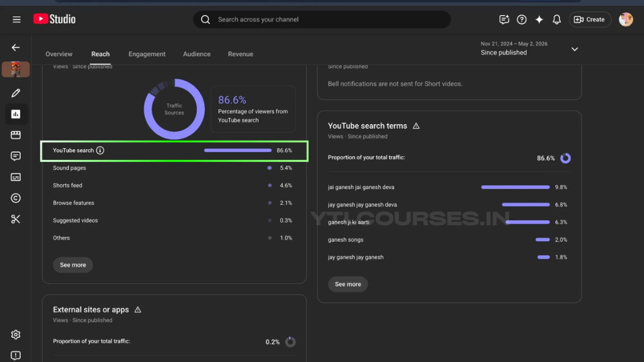The width and height of the screenshot is (644, 362).
Task: Click warning icon beside External sites or apps
Action: (x=138, y=310)
